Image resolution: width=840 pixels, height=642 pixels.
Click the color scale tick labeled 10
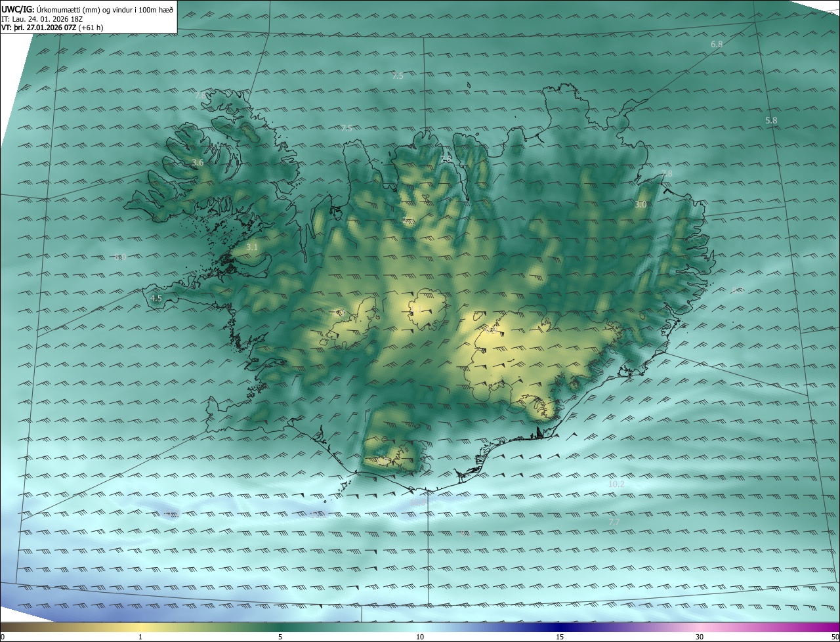420,637
